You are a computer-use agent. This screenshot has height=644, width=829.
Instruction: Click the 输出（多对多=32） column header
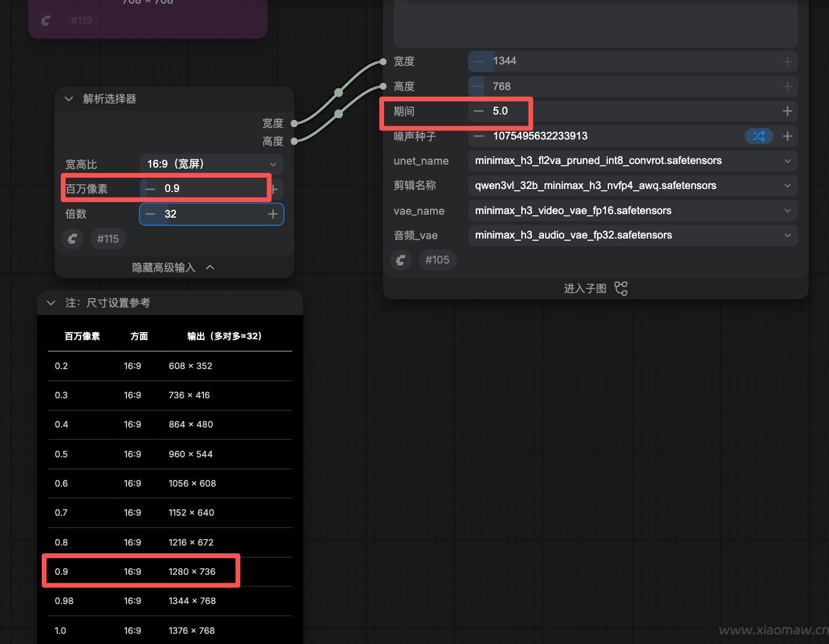coord(224,336)
